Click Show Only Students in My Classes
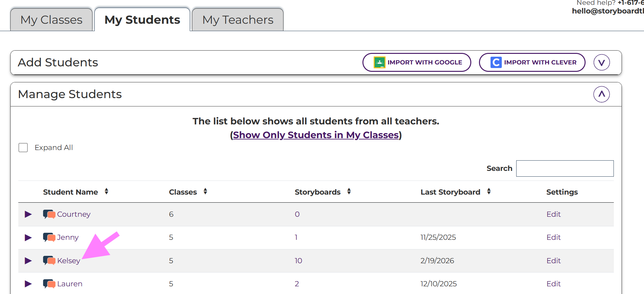Screen dimensions: 644x294 [x=316, y=135]
